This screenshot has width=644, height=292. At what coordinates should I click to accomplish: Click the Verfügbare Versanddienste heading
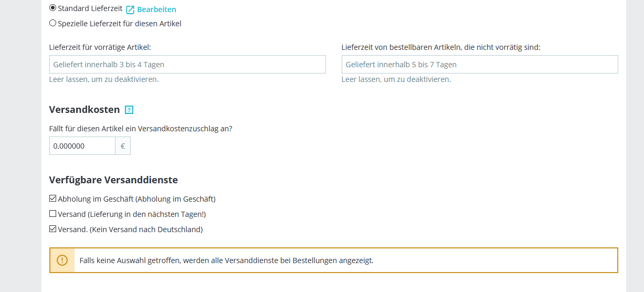point(113,180)
